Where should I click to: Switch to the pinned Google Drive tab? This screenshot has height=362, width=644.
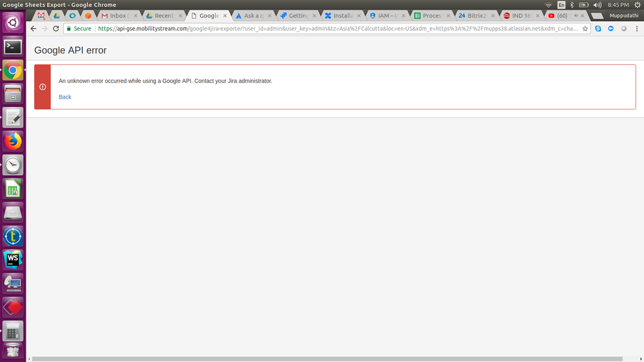coord(57,15)
